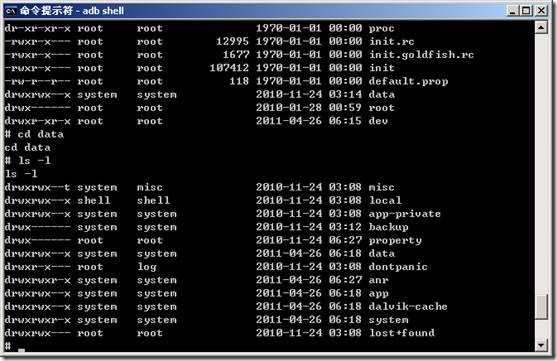Click the file size 12995
Screen dimensions: 557x361
pyautogui.click(x=232, y=42)
